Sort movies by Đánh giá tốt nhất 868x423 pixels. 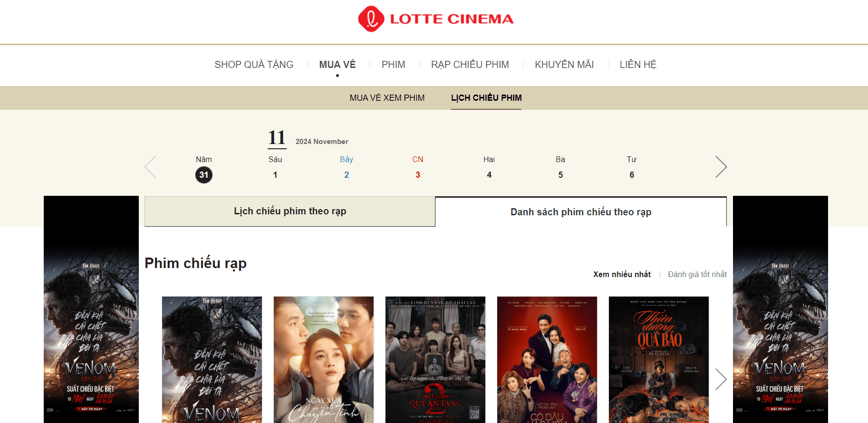tap(697, 274)
